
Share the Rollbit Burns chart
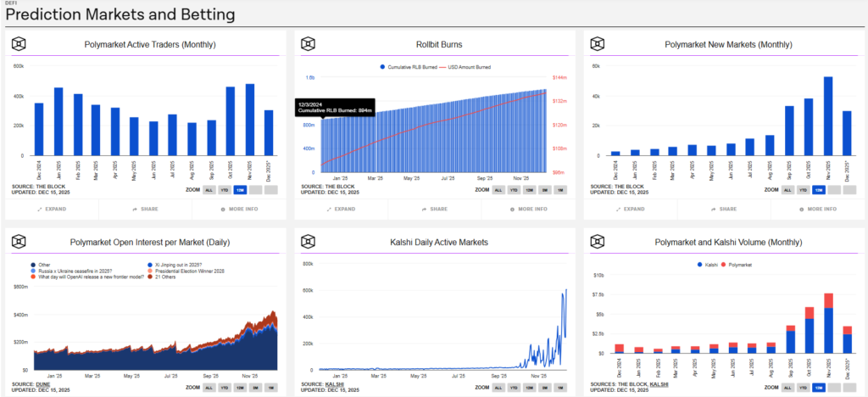435,210
